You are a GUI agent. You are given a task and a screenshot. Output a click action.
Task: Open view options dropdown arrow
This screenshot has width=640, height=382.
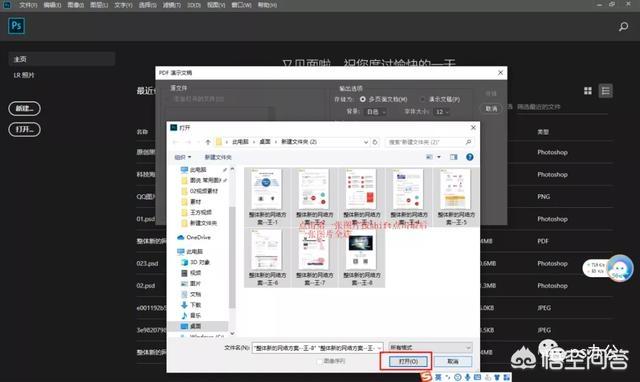coord(439,157)
